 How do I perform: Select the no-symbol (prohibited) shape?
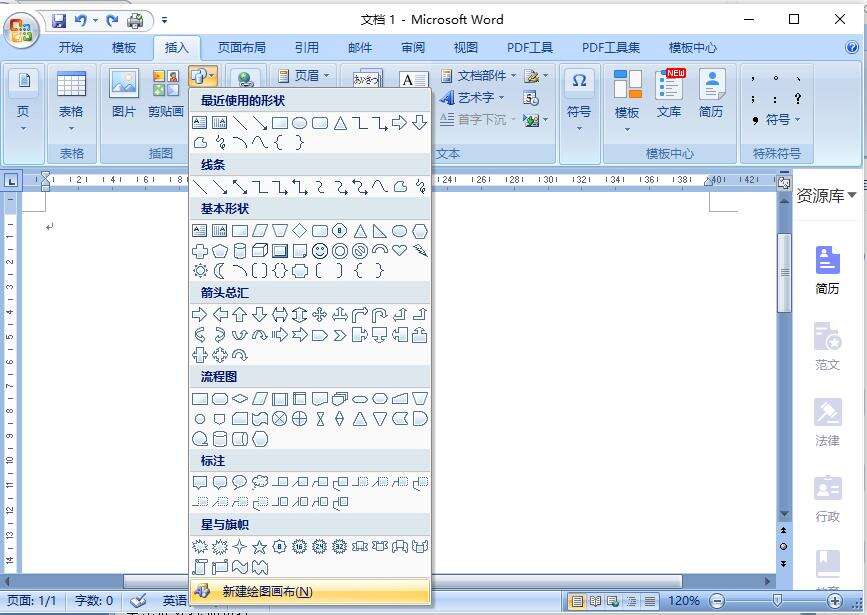point(359,251)
